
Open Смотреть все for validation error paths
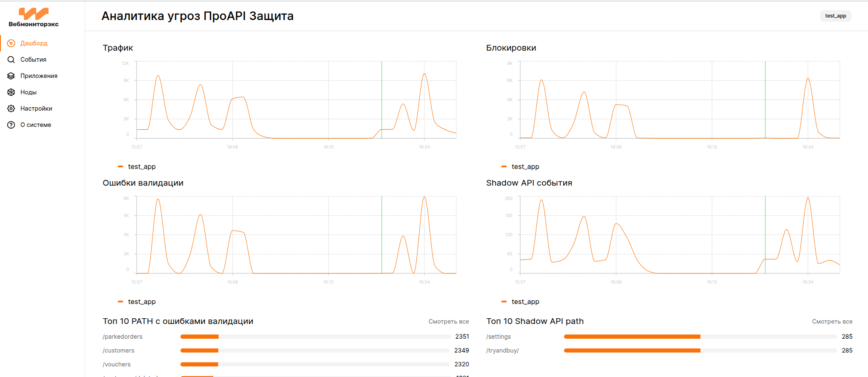(448, 322)
